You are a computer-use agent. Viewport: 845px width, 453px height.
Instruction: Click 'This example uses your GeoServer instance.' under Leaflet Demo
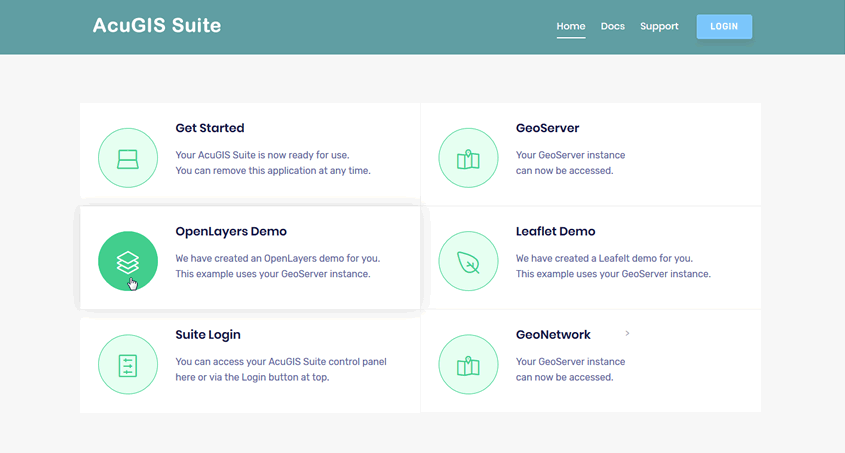pyautogui.click(x=613, y=274)
